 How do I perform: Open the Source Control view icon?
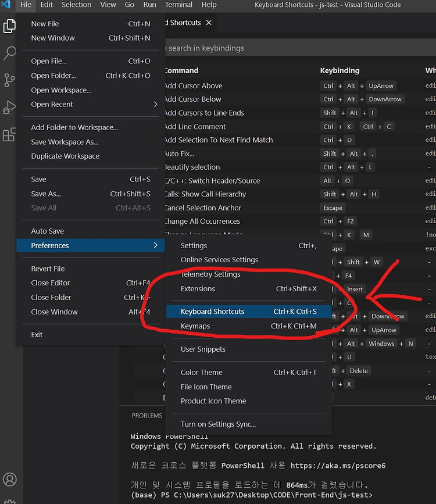point(9,80)
